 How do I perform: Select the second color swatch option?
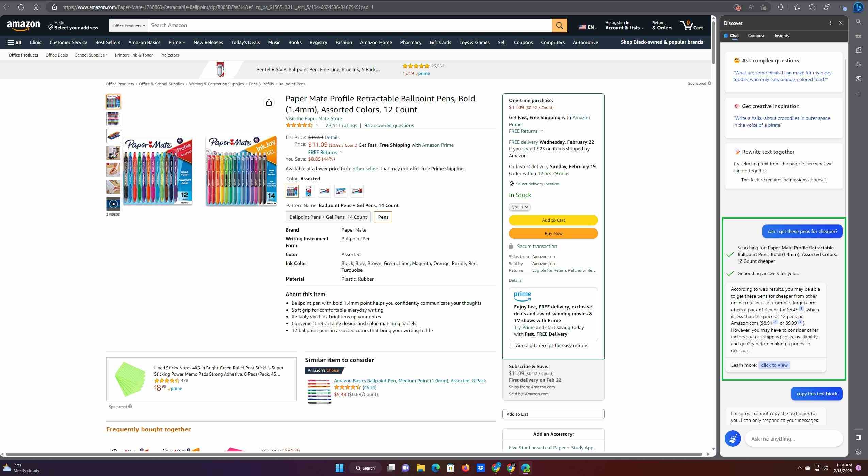tap(308, 191)
